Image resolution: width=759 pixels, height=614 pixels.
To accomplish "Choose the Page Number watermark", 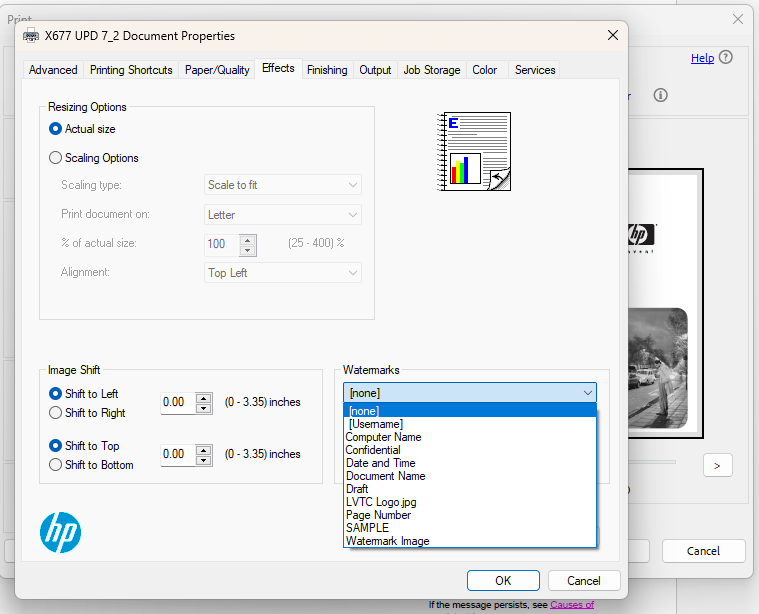I will [x=470, y=515].
